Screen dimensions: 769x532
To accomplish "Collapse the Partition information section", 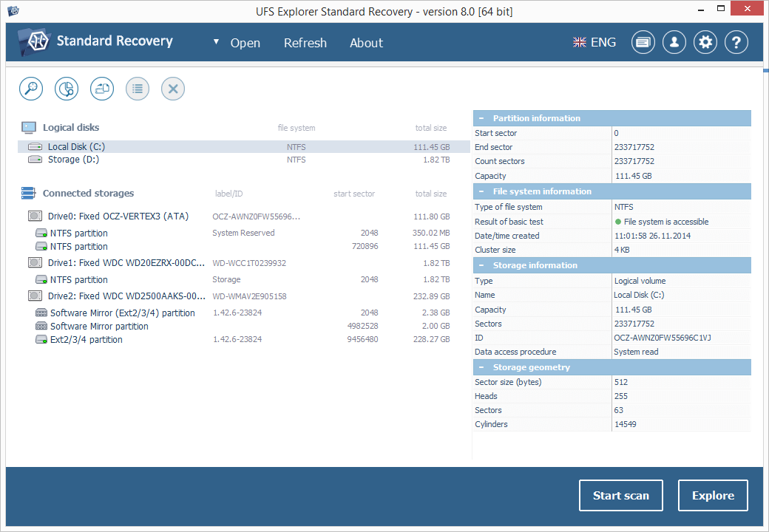I will 483,118.
